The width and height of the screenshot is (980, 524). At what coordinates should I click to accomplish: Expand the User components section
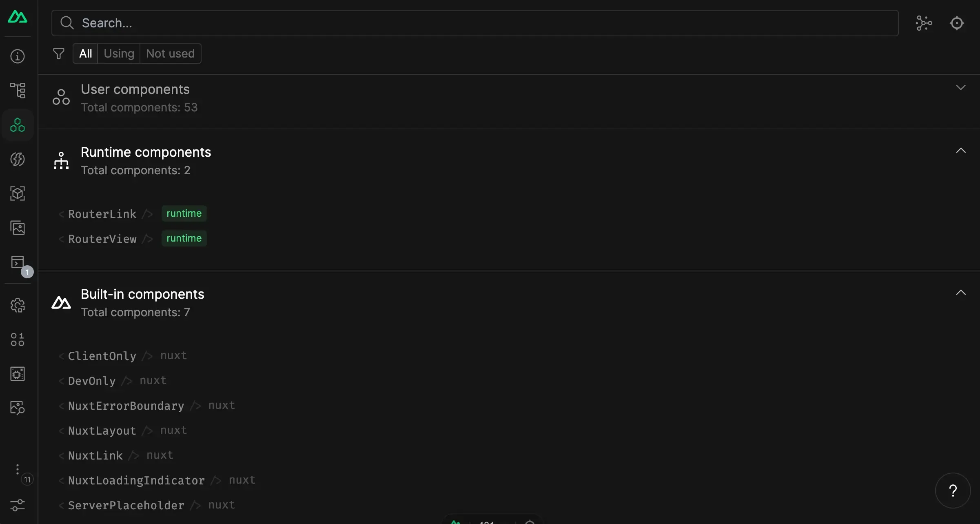click(x=961, y=88)
